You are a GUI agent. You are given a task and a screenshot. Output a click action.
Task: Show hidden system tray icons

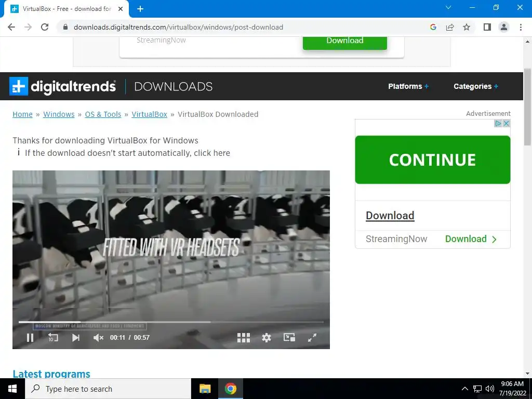point(465,389)
